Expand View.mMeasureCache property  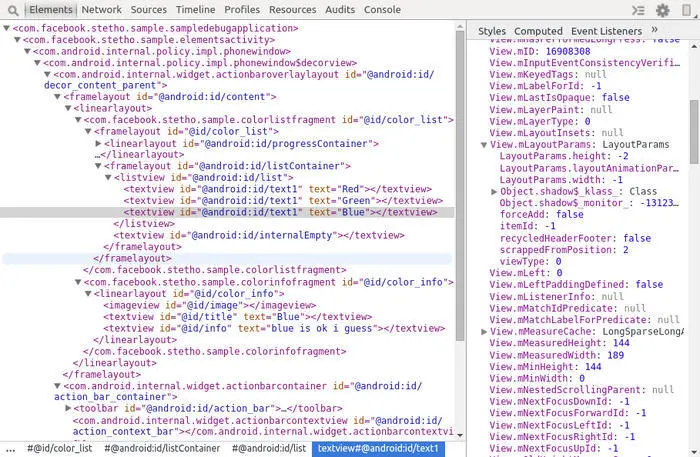(x=483, y=332)
